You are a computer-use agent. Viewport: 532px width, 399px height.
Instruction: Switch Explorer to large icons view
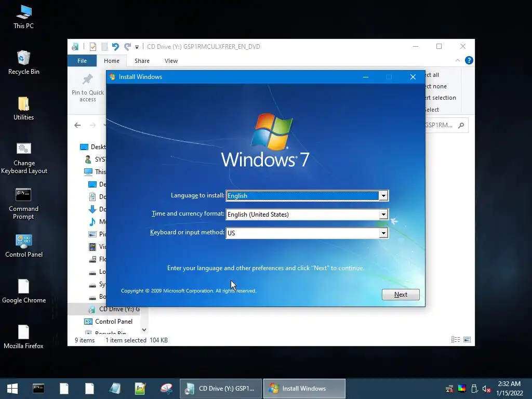[x=467, y=340]
